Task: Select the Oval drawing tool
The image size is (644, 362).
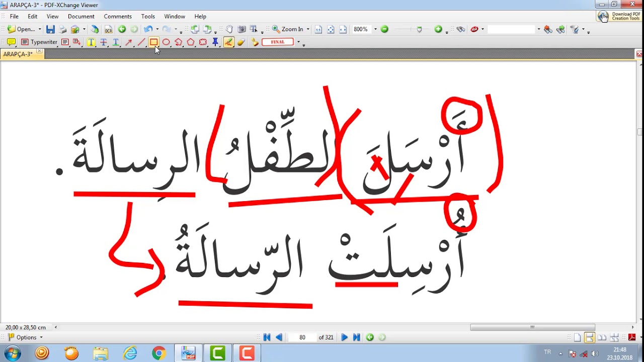Action: coord(166,42)
